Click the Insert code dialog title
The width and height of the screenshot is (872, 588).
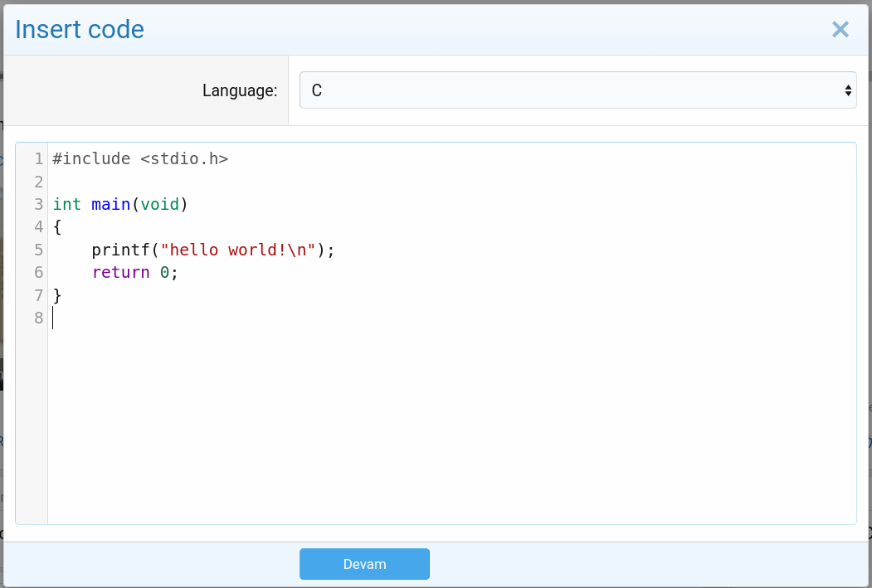(80, 30)
